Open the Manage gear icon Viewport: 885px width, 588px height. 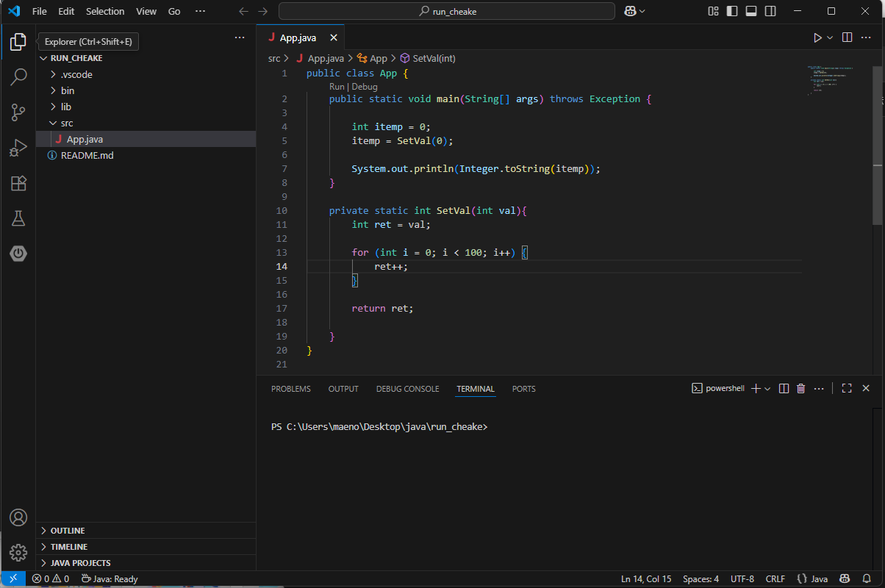coord(18,553)
